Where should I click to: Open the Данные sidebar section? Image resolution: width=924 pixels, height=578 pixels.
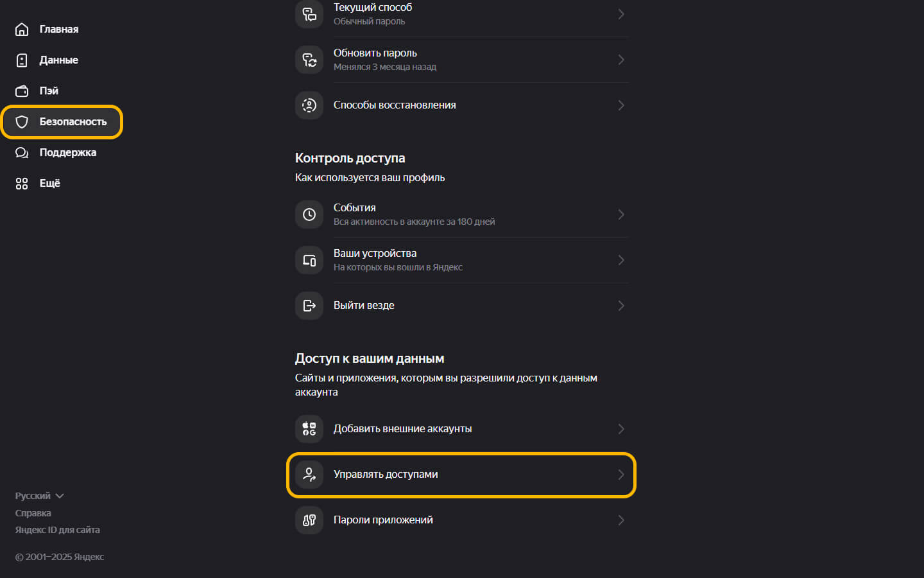point(58,60)
